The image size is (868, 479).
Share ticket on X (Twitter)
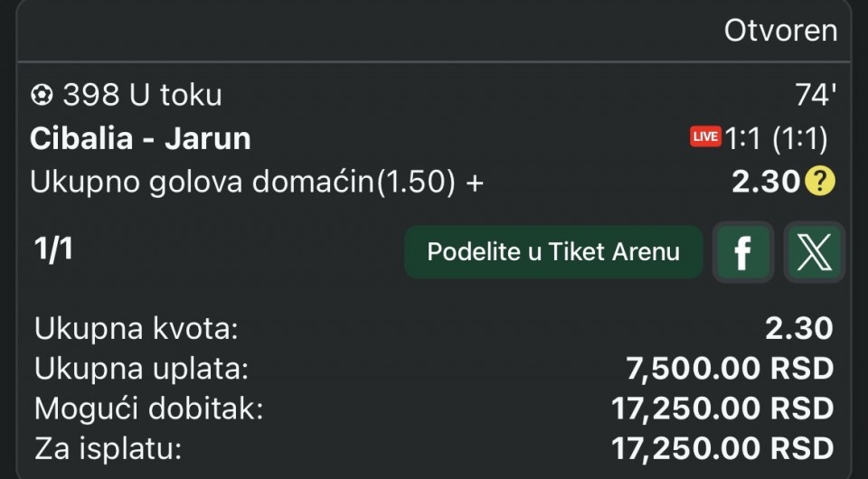pos(813,252)
